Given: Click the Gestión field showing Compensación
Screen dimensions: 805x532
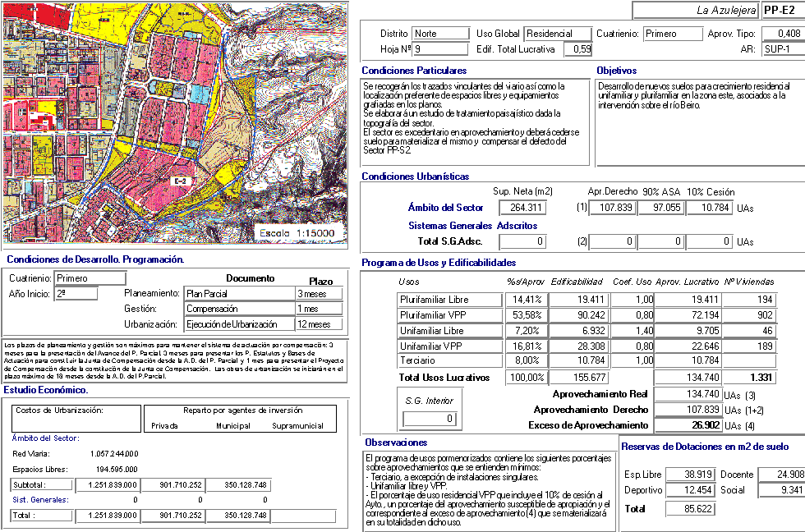Looking at the screenshot, I should (x=238, y=310).
